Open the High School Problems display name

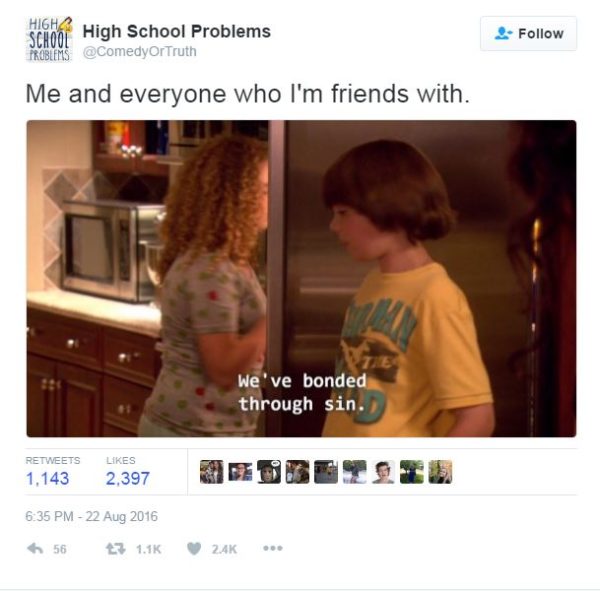coord(177,31)
